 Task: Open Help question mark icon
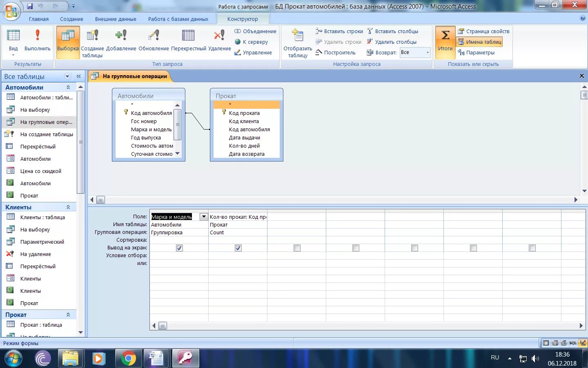[582, 18]
